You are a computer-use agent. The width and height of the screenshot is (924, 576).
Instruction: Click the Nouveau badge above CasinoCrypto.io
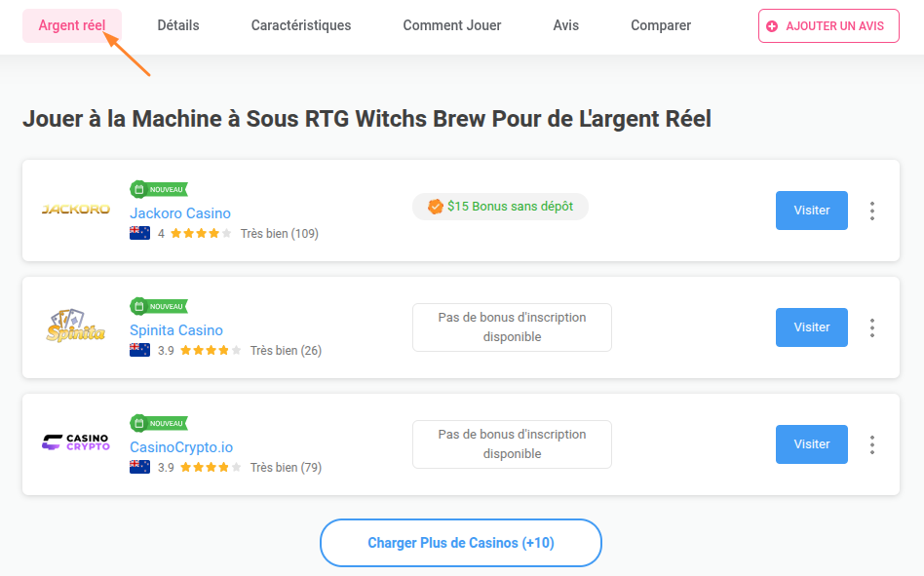[159, 423]
